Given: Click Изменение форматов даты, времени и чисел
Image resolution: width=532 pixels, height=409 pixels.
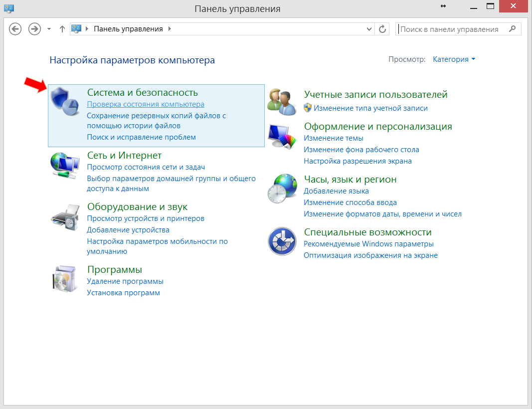Looking at the screenshot, I should pyautogui.click(x=383, y=214).
